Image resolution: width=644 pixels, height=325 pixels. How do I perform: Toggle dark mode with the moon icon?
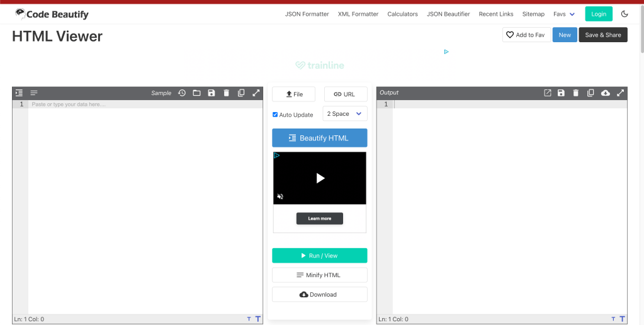pyautogui.click(x=624, y=14)
